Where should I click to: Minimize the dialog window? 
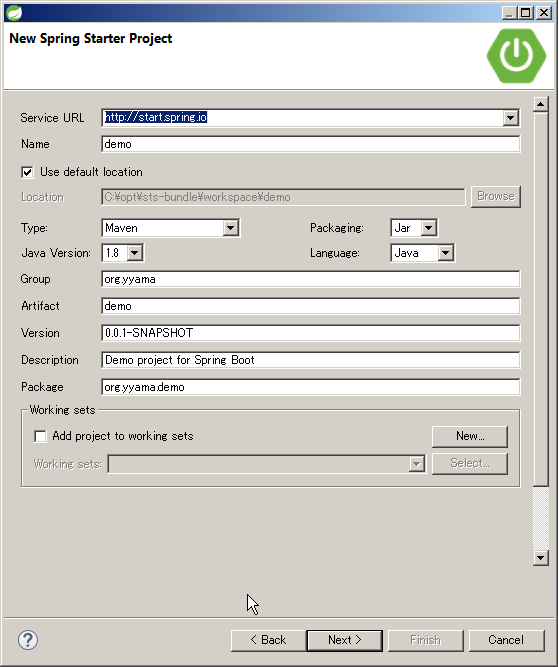pyautogui.click(x=509, y=13)
